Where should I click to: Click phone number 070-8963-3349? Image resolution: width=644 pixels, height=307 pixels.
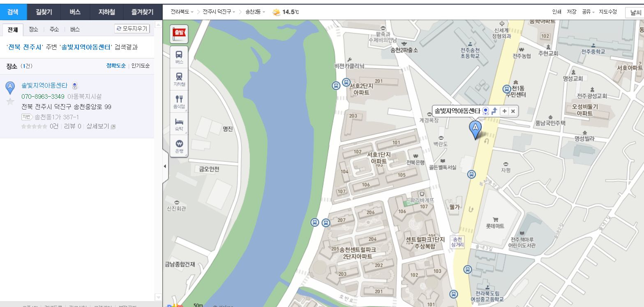point(43,96)
